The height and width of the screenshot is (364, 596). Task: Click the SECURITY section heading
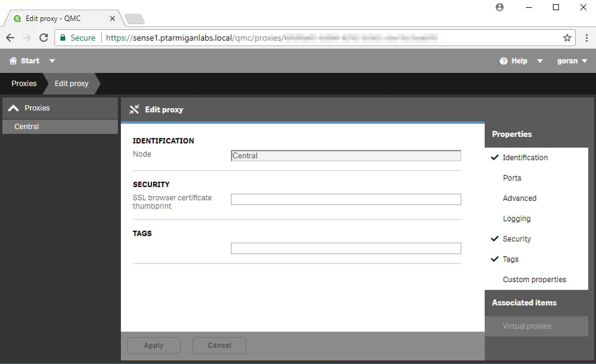(x=151, y=184)
